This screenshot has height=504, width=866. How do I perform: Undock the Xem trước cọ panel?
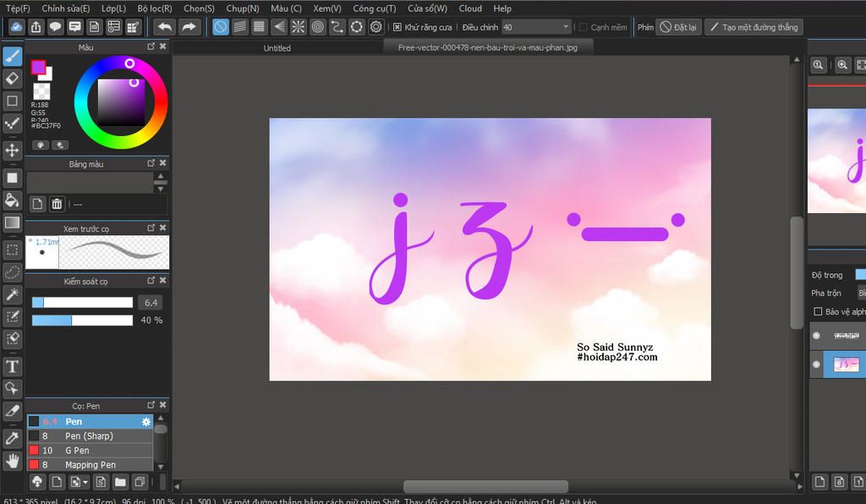[151, 227]
